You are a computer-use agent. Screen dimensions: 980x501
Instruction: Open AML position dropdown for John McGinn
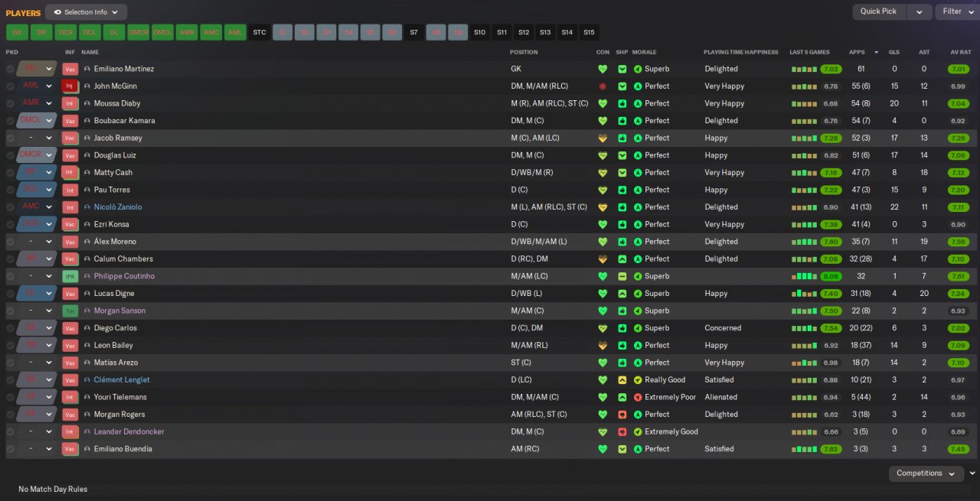coord(49,86)
